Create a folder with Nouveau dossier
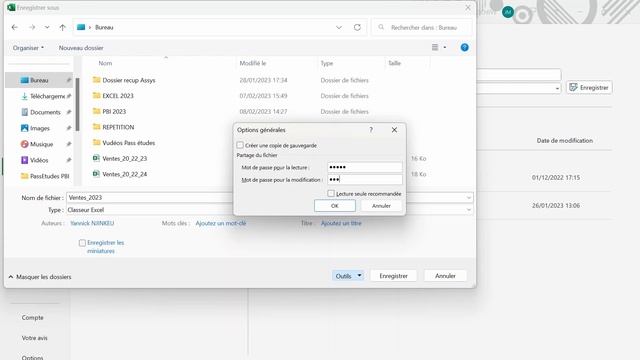 [x=81, y=48]
